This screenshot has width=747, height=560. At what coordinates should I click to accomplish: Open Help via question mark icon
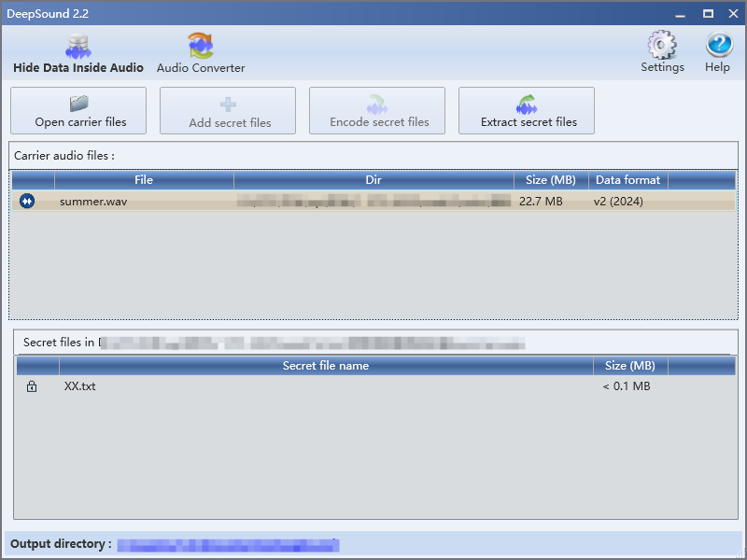(x=718, y=51)
